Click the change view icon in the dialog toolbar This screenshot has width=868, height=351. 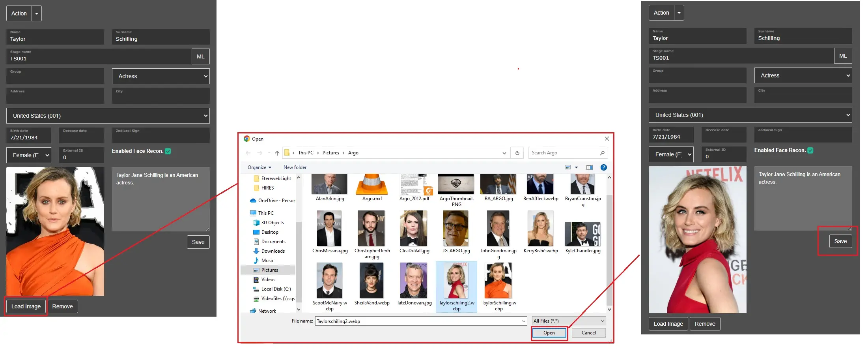[568, 167]
